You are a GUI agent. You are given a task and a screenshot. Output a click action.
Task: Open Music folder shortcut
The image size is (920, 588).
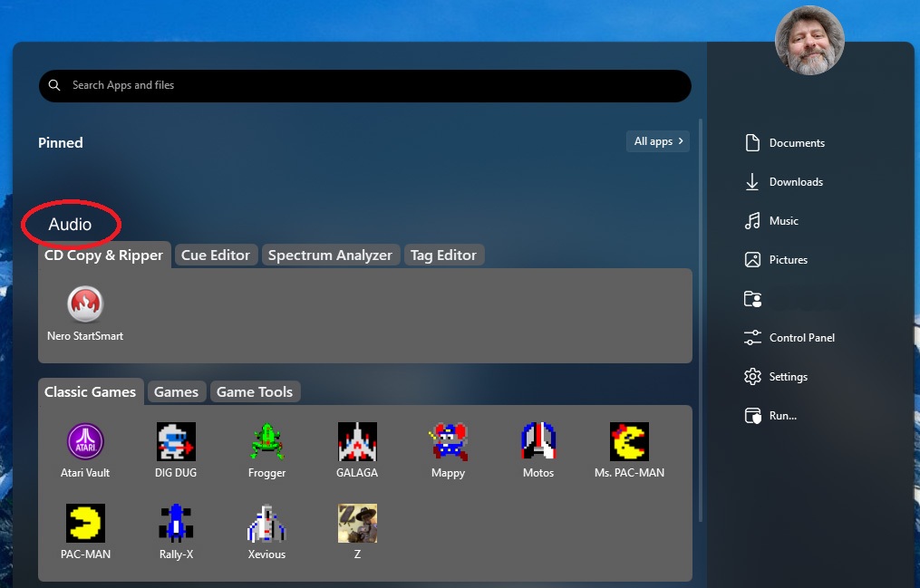(771, 220)
